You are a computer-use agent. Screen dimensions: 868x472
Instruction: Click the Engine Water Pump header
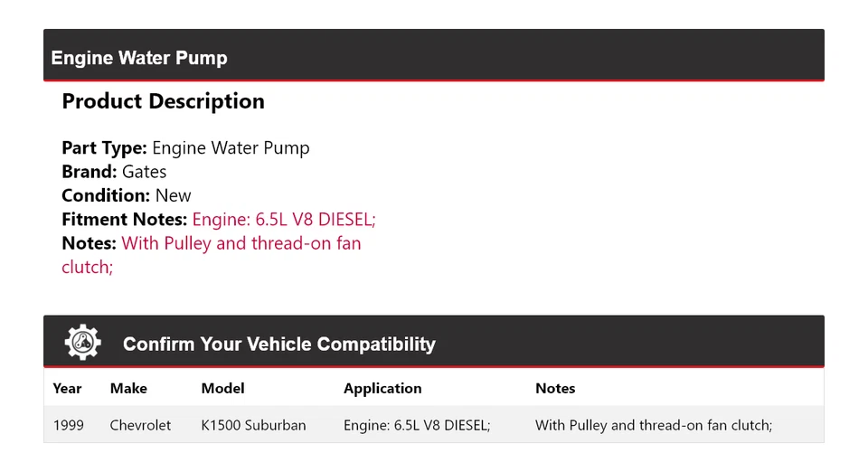tap(139, 58)
